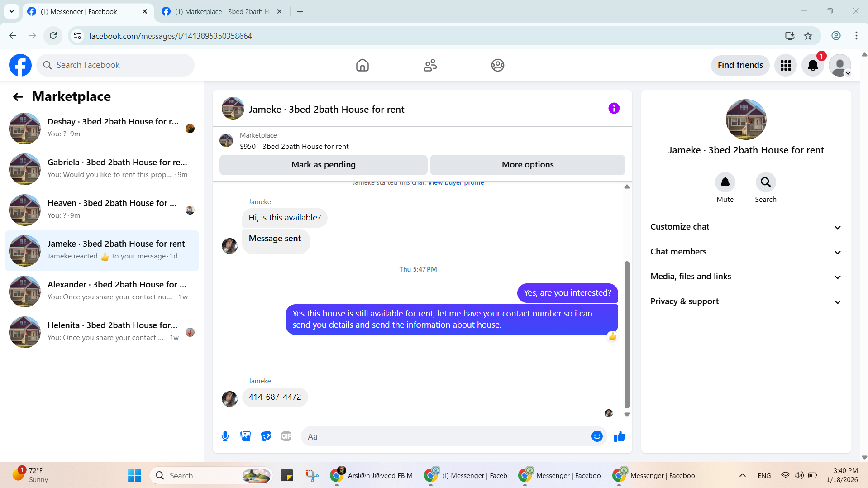The image size is (868, 488).
Task: Select Jameke's conversation in list
Action: pyautogui.click(x=102, y=250)
